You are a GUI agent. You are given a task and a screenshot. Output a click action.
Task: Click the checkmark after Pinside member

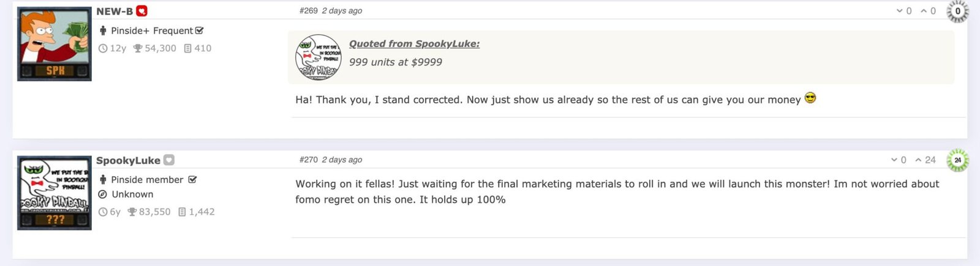[x=192, y=180]
